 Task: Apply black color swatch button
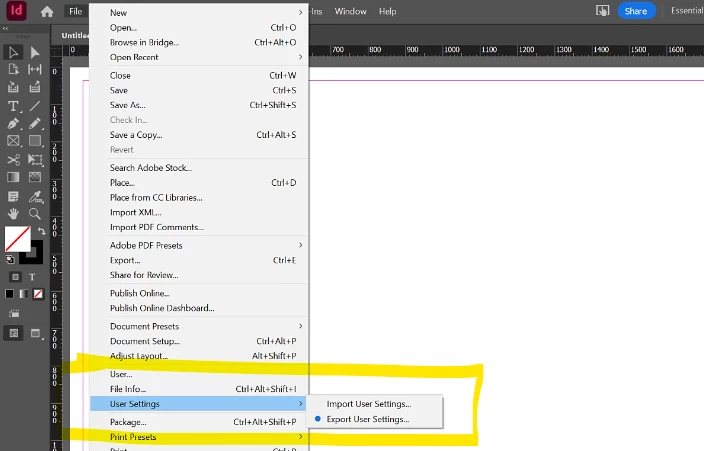click(x=9, y=294)
